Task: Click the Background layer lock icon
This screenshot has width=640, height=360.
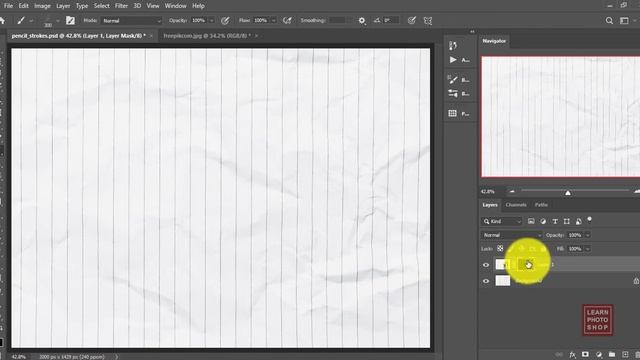Action: point(636,281)
